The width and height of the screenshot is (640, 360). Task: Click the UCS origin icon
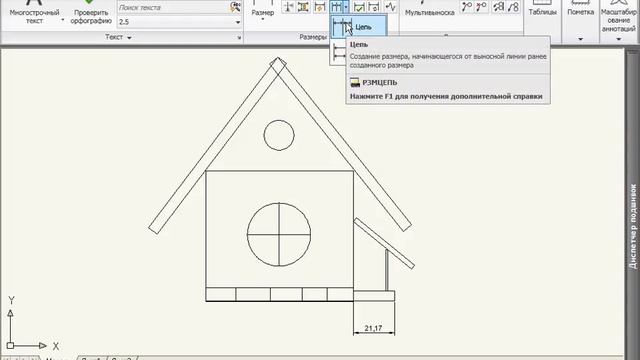tap(11, 345)
